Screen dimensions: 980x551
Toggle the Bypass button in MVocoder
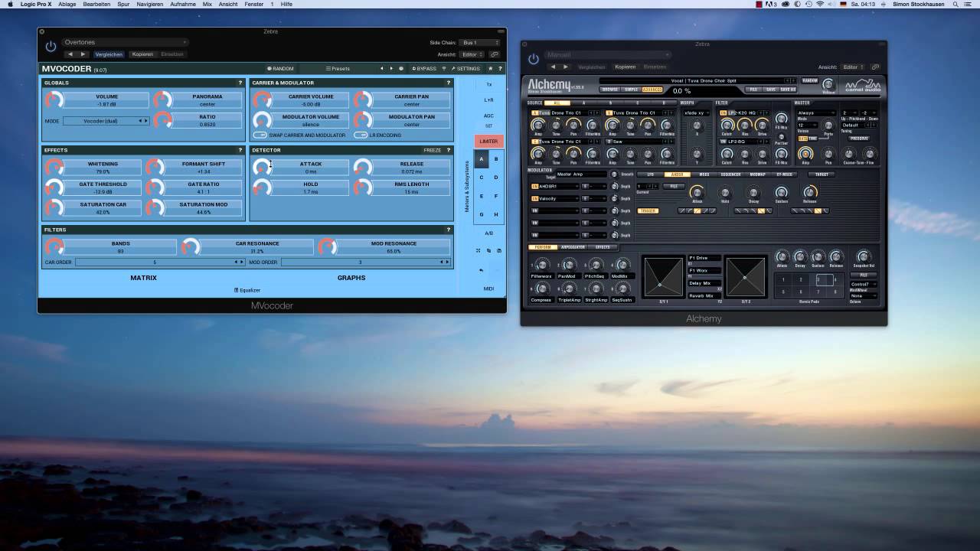(x=424, y=69)
